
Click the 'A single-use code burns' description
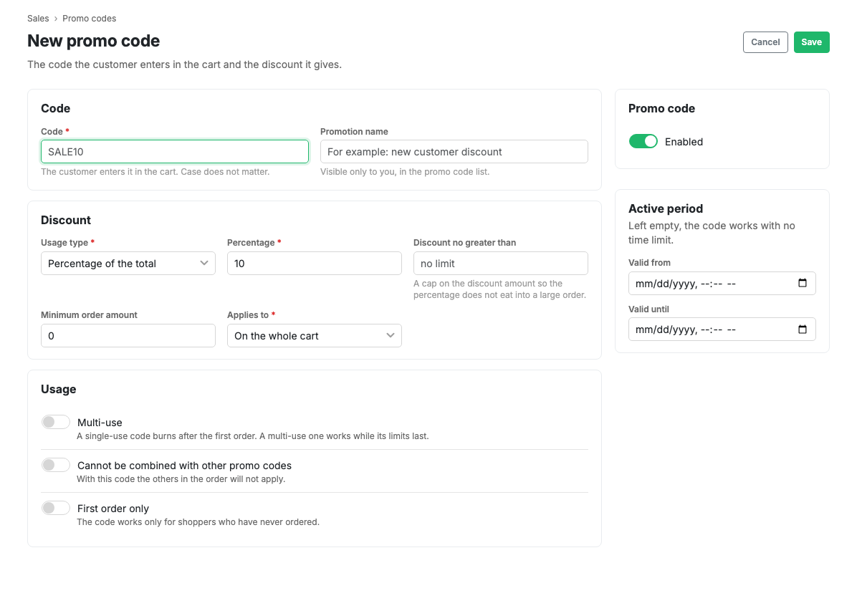(252, 436)
